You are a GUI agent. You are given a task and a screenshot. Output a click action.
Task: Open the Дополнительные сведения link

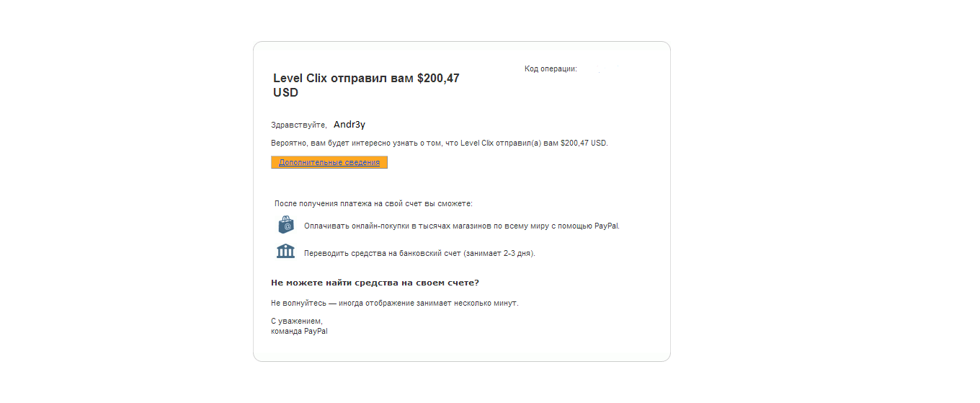329,163
